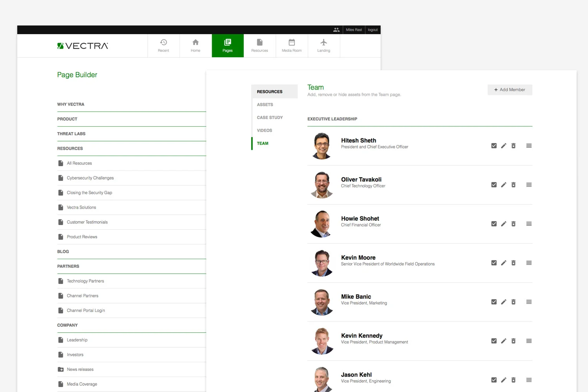Toggle visibility checkbox for Jason Kehl
The height and width of the screenshot is (392, 588).
click(494, 380)
